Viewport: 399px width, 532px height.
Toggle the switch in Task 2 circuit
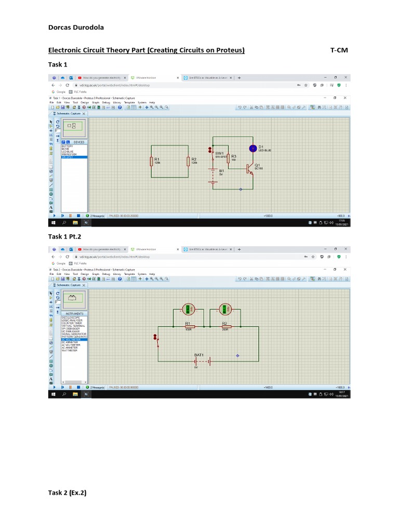156,341
